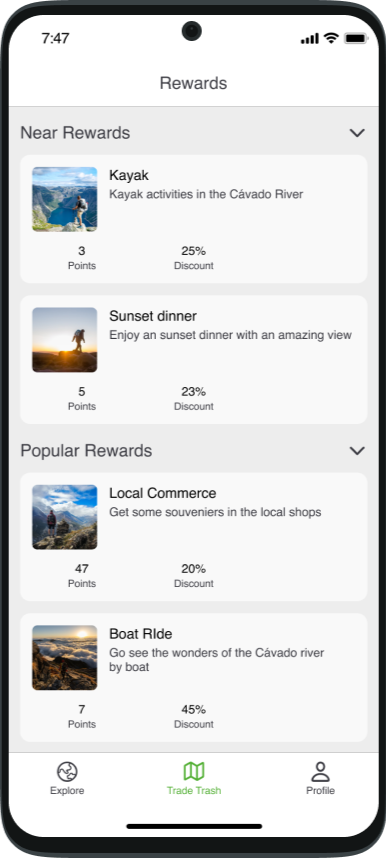Image resolution: width=386 pixels, height=858 pixels.
Task: Tap the cellular signal bars icon
Action: (x=309, y=38)
